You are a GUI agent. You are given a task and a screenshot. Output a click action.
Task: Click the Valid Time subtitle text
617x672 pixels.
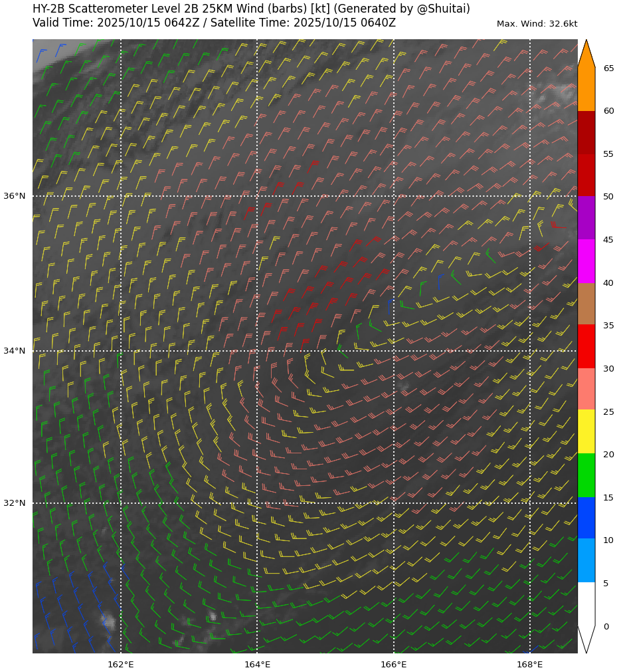[214, 23]
